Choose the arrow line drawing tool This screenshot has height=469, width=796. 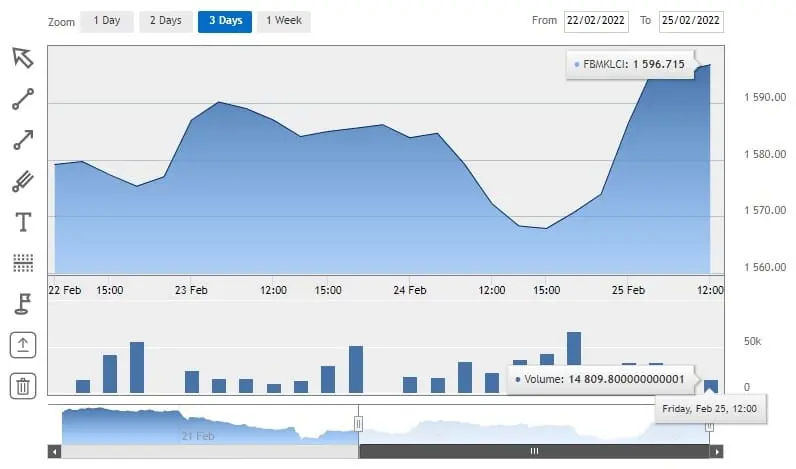click(23, 140)
